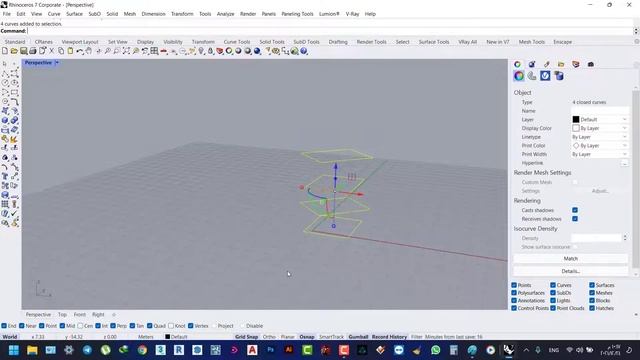Screen dimensions: 640x360
Task: Toggle Grid Snap in status bar
Action: pos(247,337)
